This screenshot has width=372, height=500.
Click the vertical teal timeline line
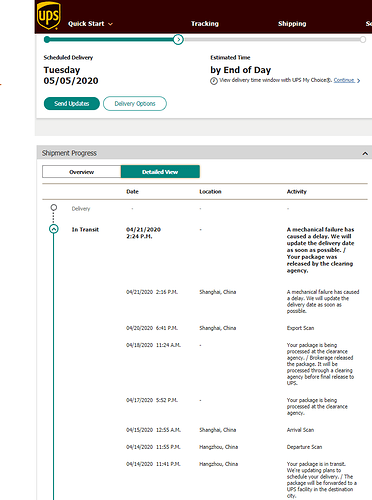[x=53, y=367]
